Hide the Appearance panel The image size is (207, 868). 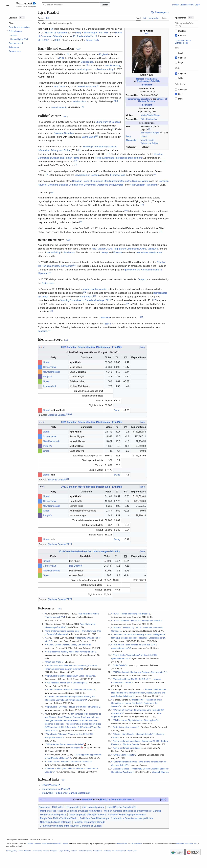190,17
